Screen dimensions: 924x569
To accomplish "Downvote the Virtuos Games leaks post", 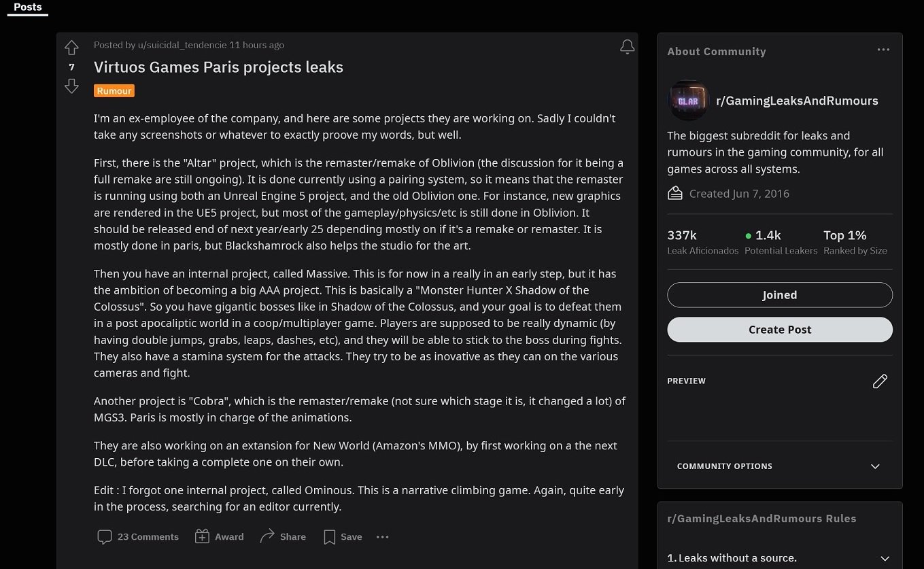I will click(x=71, y=86).
